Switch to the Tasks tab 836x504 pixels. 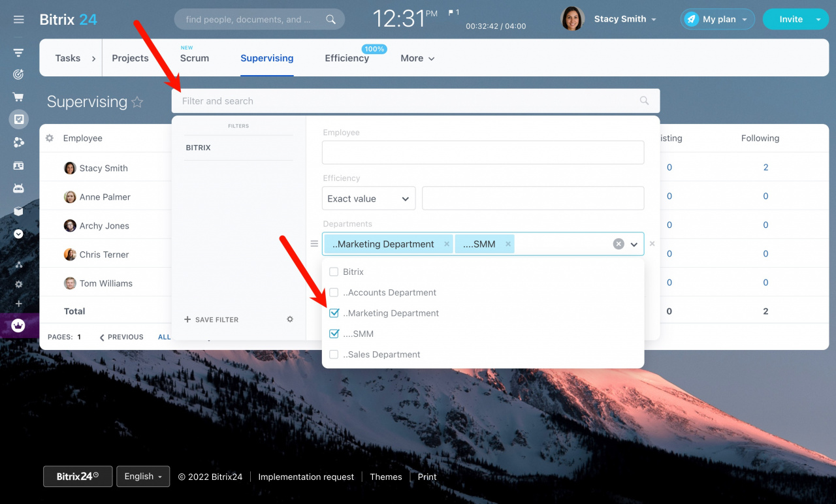[68, 58]
